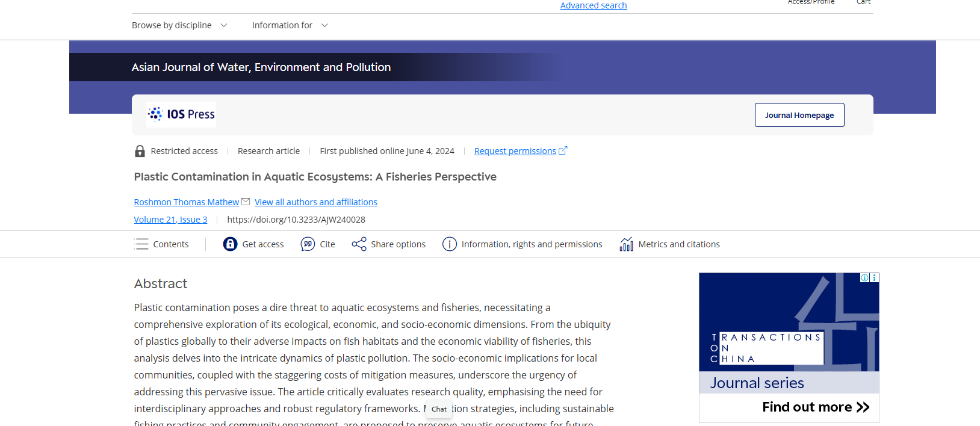The width and height of the screenshot is (980, 426).
Task: Expand the Browse by discipline menu
Action: [179, 25]
